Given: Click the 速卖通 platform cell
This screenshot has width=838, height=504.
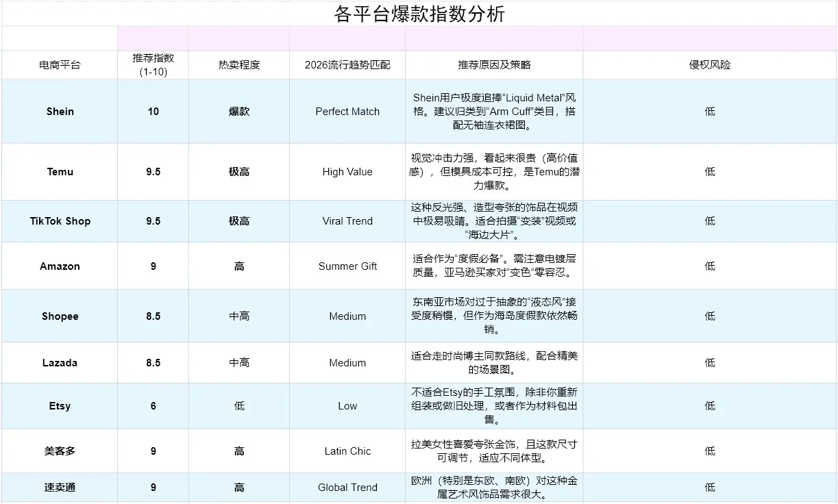Looking at the screenshot, I should point(60,488).
